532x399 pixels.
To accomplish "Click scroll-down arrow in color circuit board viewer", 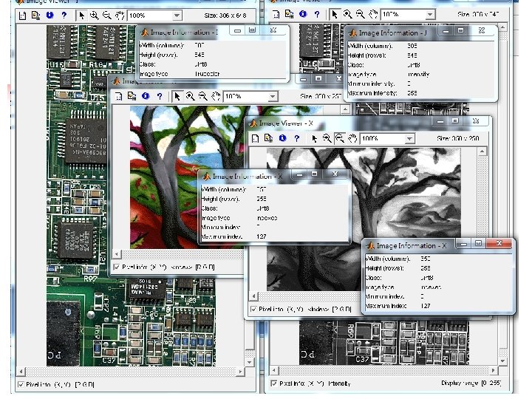I will click(250, 362).
